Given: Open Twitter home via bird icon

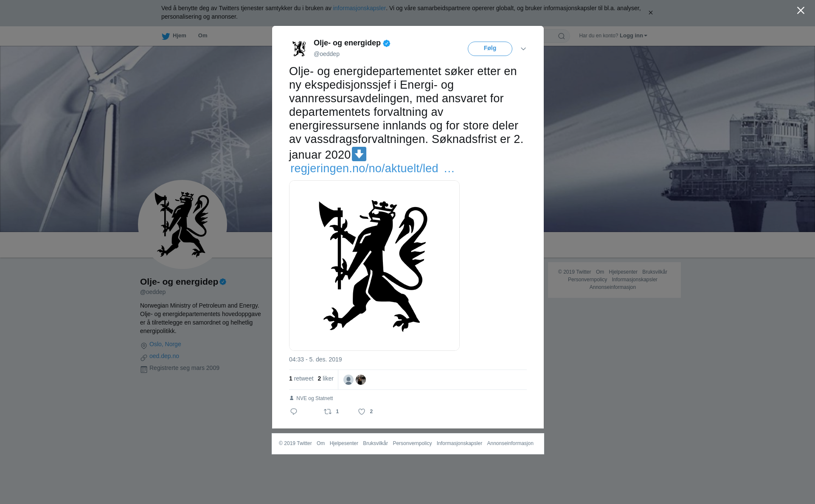Looking at the screenshot, I should [166, 36].
